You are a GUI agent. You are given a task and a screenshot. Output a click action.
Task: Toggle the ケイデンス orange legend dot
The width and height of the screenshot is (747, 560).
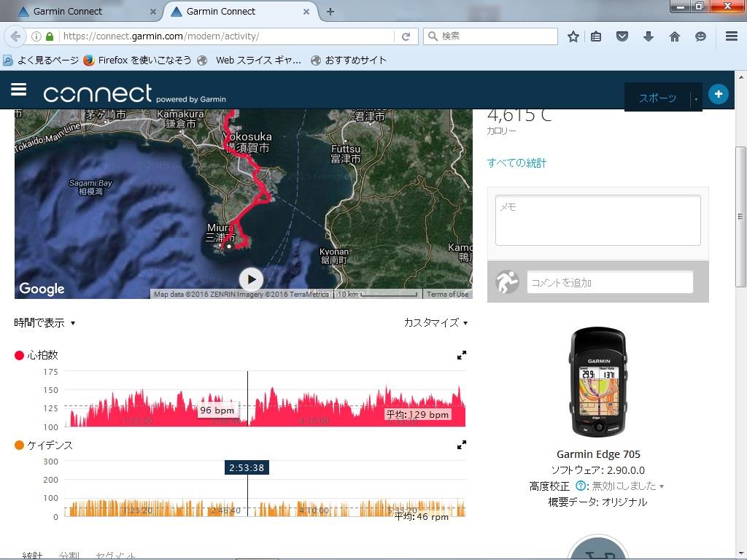19,446
